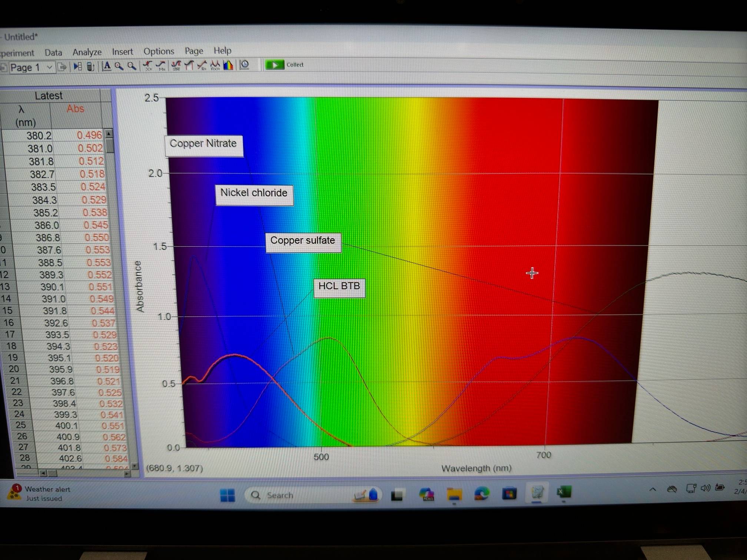Activate the Examine (X=) tool
This screenshot has width=747, height=560.
(148, 66)
